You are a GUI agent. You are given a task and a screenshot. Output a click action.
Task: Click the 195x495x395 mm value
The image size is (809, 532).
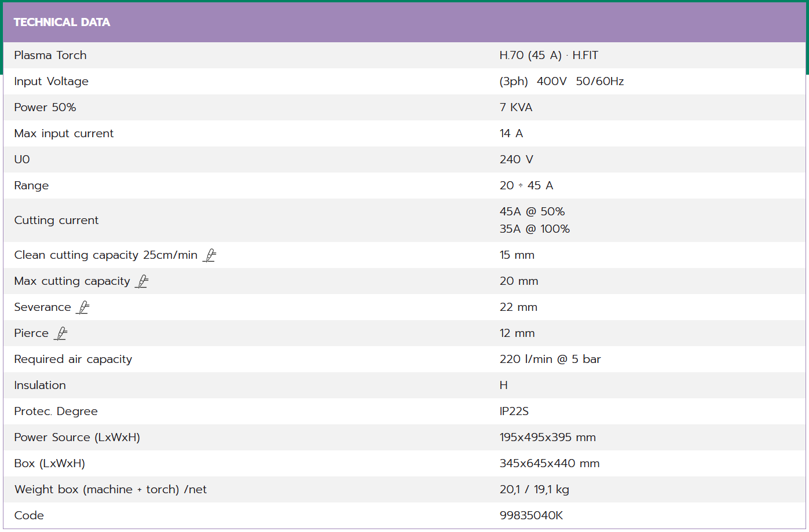tap(548, 437)
